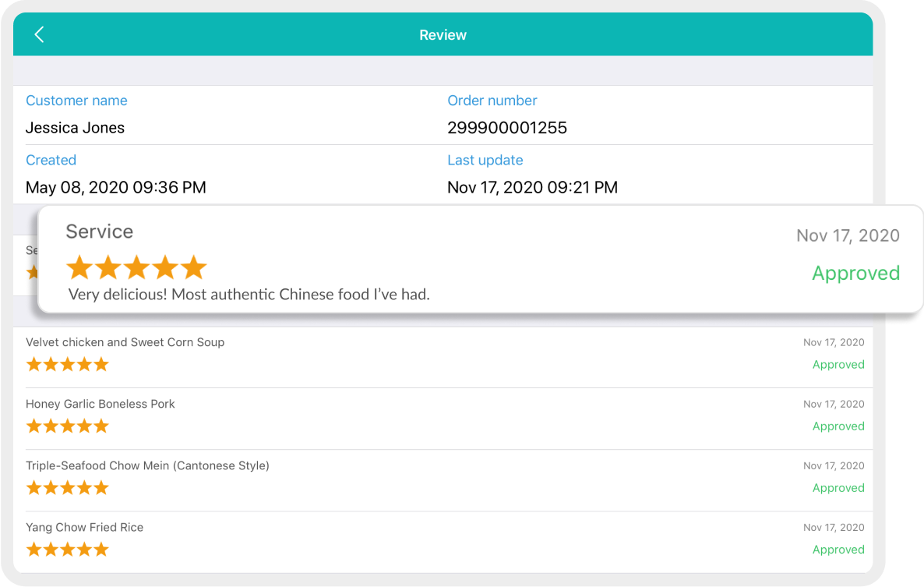
Task: Click the order number 299900001255
Action: pyautogui.click(x=506, y=128)
